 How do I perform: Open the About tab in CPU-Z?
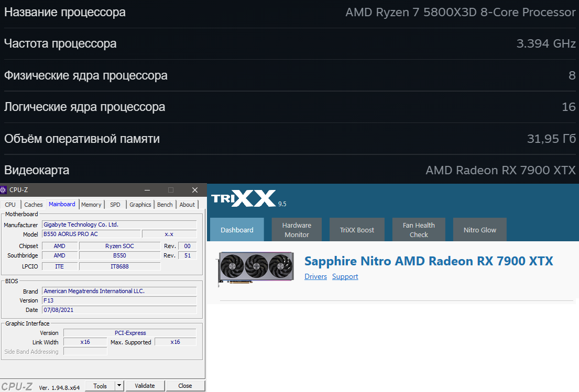[187, 205]
